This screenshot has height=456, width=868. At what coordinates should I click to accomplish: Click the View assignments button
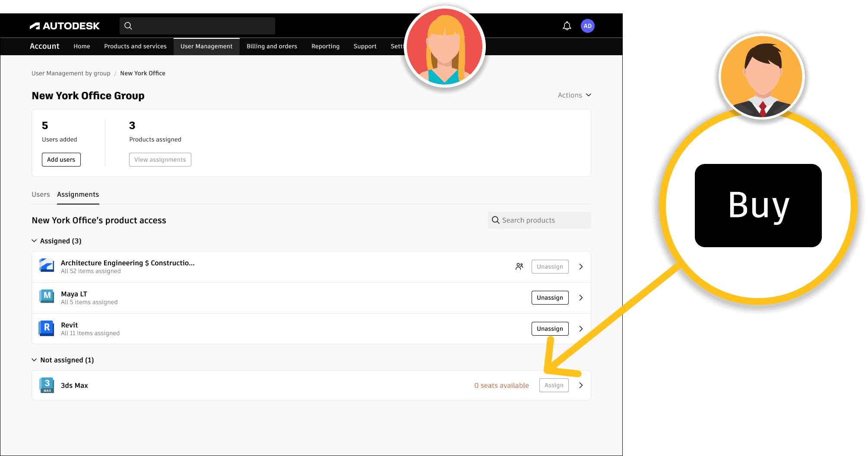click(x=160, y=160)
